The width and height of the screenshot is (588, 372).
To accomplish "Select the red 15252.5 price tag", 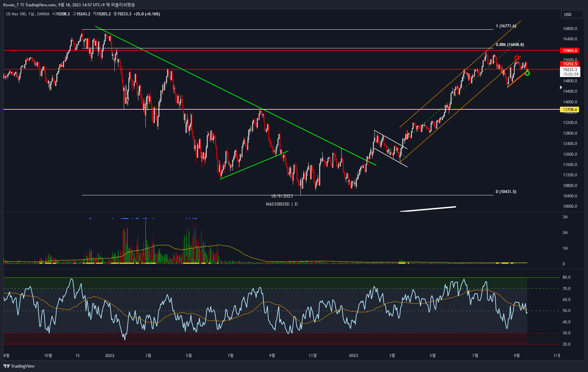I will coord(570,64).
